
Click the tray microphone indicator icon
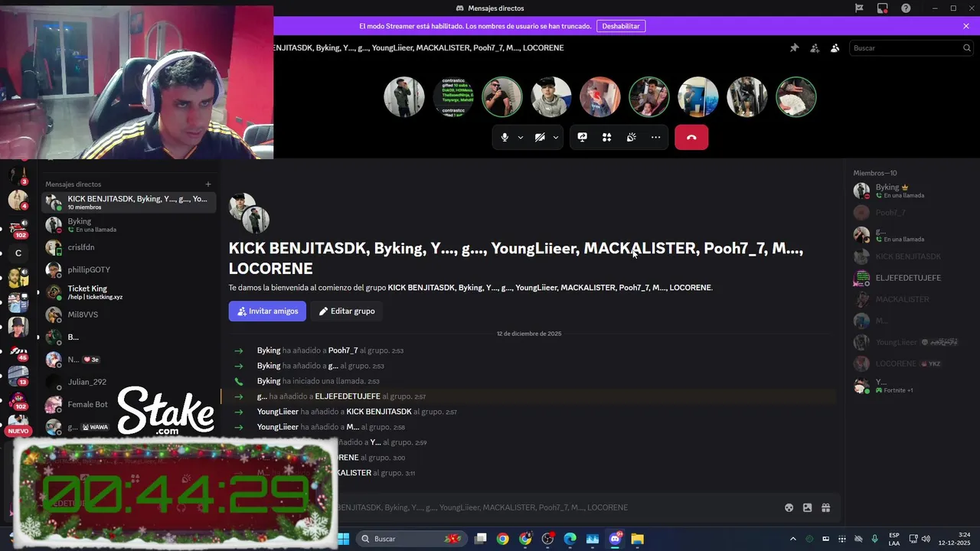tap(874, 539)
